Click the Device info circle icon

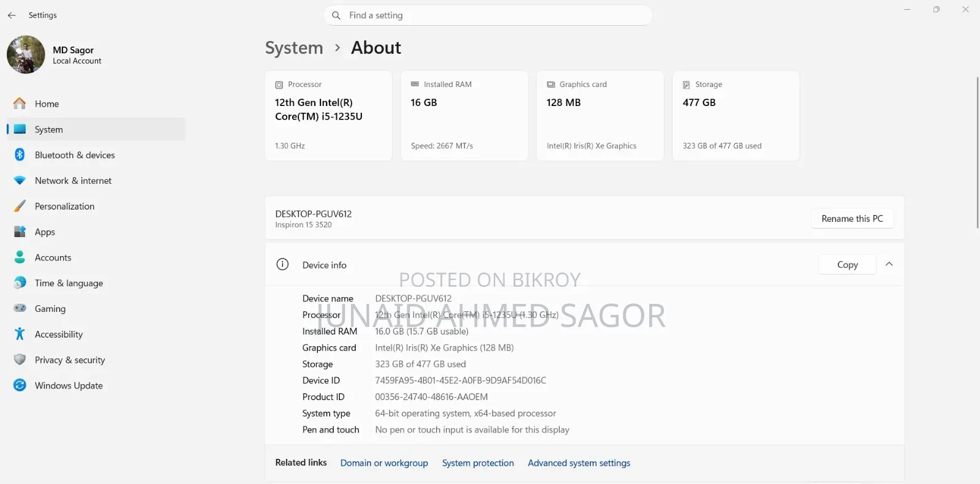point(282,265)
